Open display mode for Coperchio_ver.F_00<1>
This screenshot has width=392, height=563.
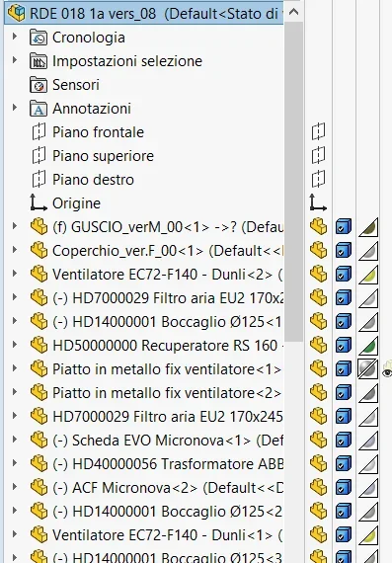tap(344, 251)
